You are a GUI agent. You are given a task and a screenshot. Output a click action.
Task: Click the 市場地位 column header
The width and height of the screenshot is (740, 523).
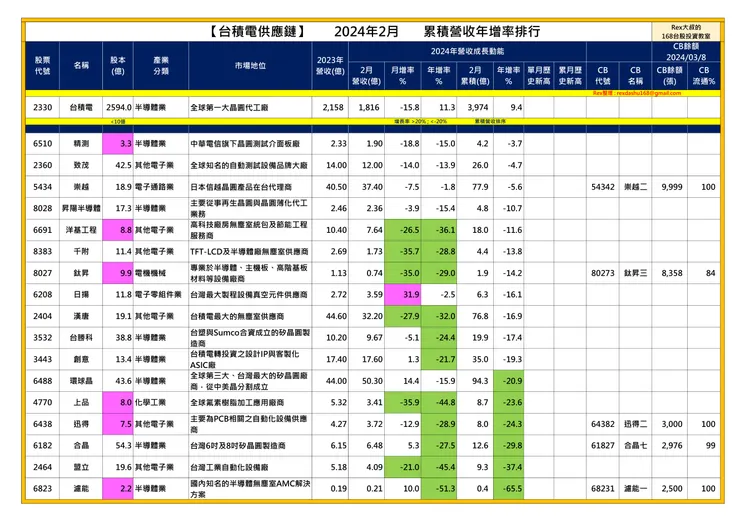point(250,66)
